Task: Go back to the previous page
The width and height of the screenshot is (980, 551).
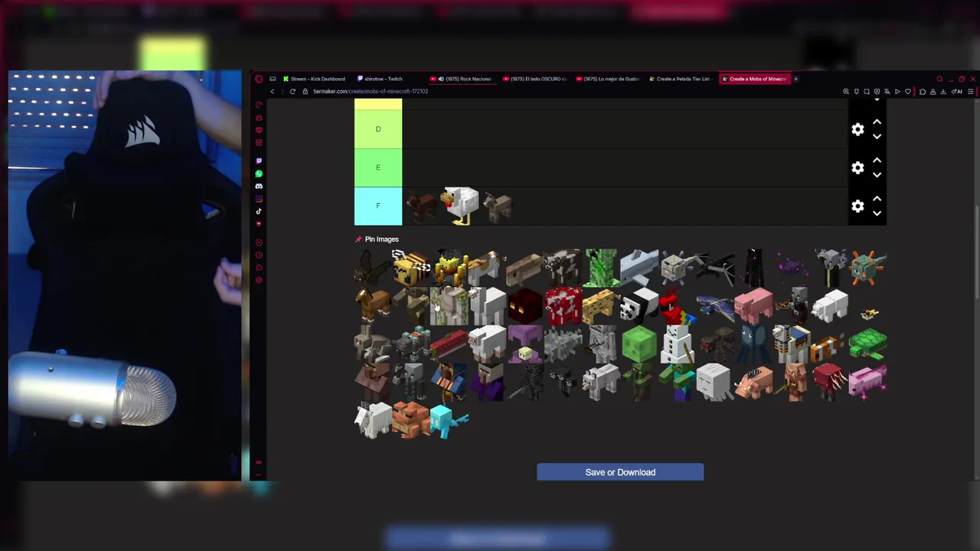Action: coord(272,92)
